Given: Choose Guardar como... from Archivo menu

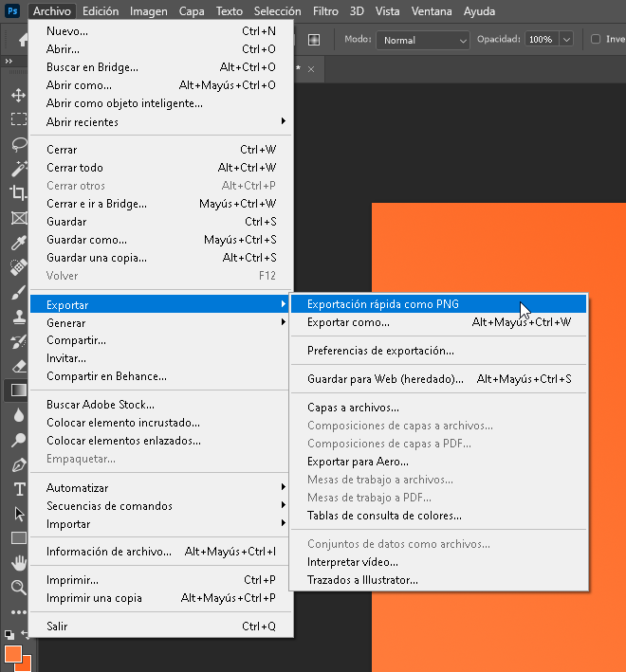Looking at the screenshot, I should click(x=161, y=240).
